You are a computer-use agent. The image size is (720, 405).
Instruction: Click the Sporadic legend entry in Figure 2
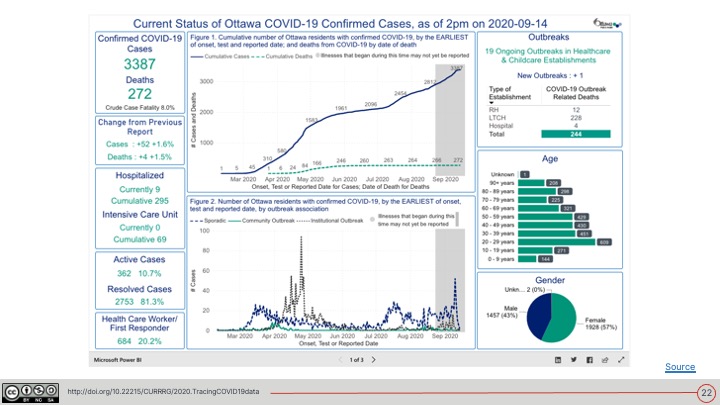tap(208, 221)
